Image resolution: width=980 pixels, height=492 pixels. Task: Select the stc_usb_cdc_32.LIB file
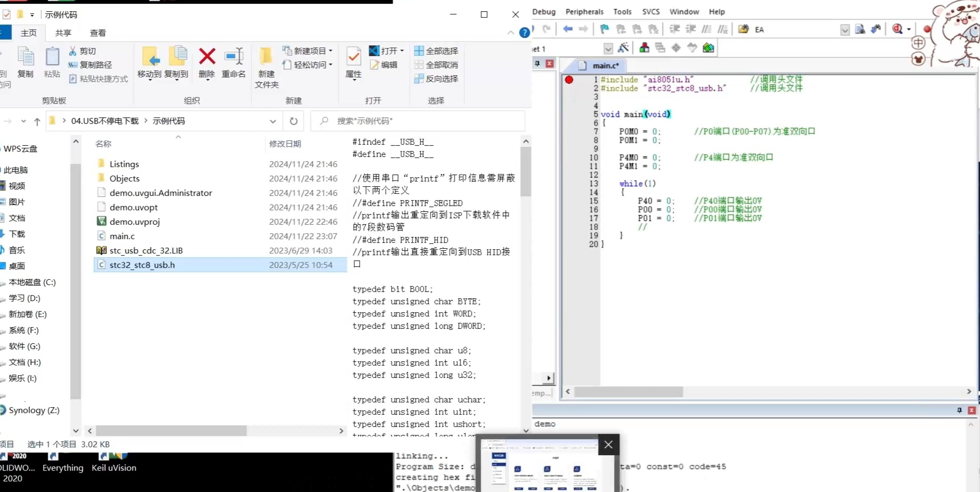pos(220,250)
